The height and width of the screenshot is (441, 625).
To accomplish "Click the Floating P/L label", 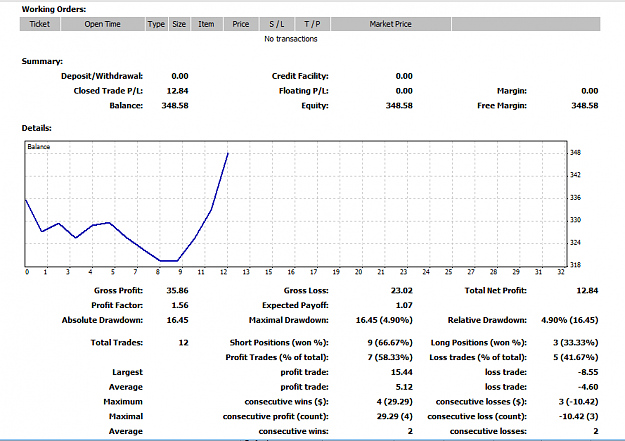I will click(x=304, y=91).
